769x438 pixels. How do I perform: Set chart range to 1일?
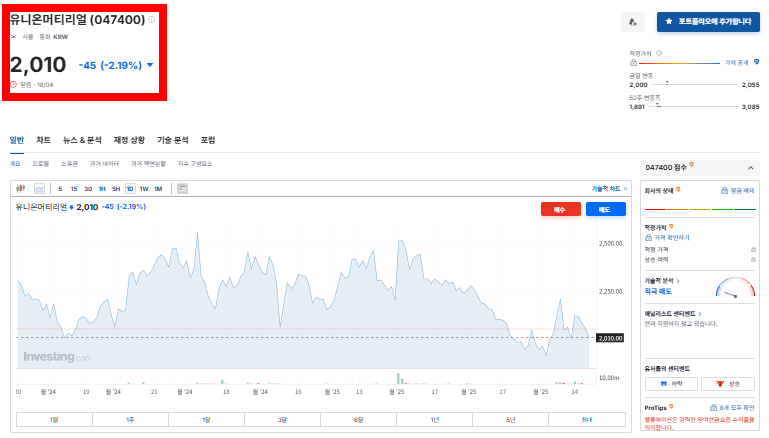pos(54,420)
